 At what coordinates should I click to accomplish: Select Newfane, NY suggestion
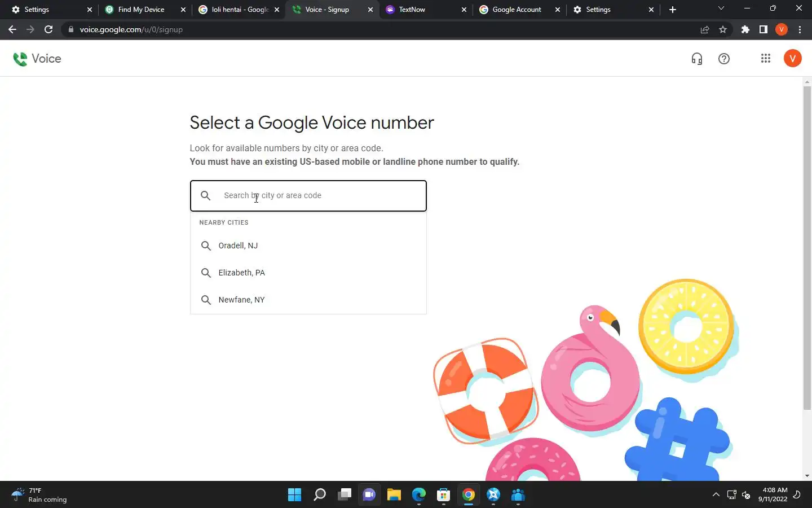pos(308,300)
